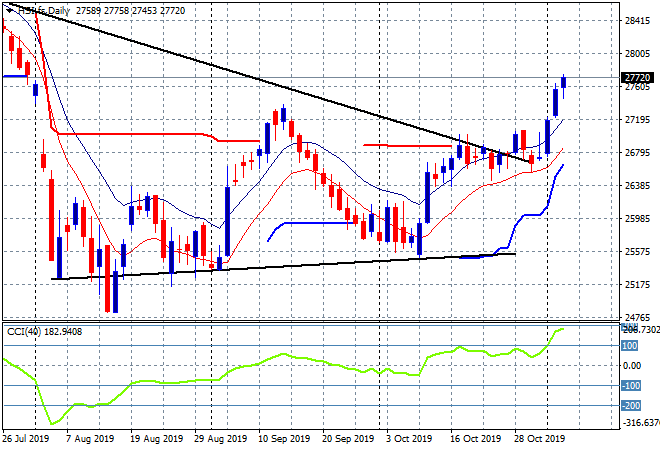Screen dimensions: 660x450
Task: Select the descending black trendline
Action: coord(269,83)
